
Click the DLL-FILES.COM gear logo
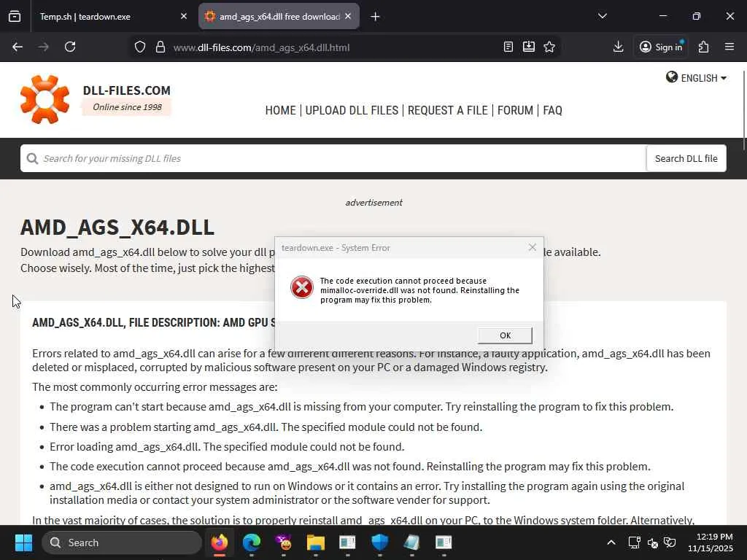[44, 99]
